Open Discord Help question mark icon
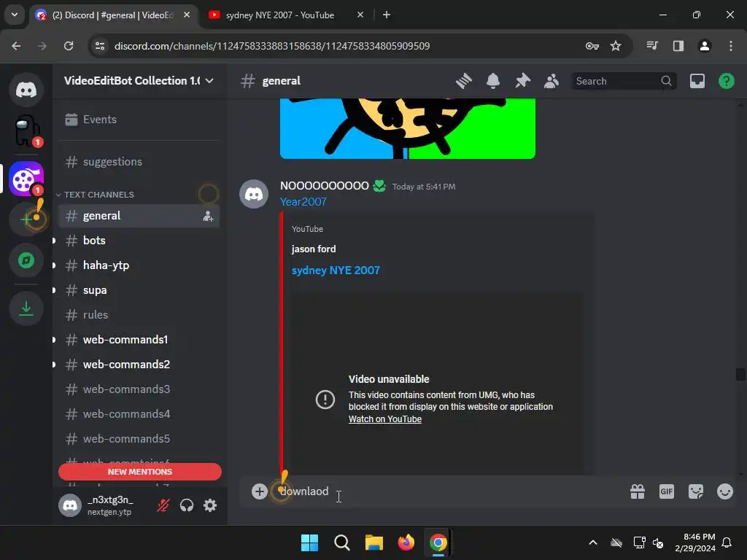 pyautogui.click(x=726, y=81)
